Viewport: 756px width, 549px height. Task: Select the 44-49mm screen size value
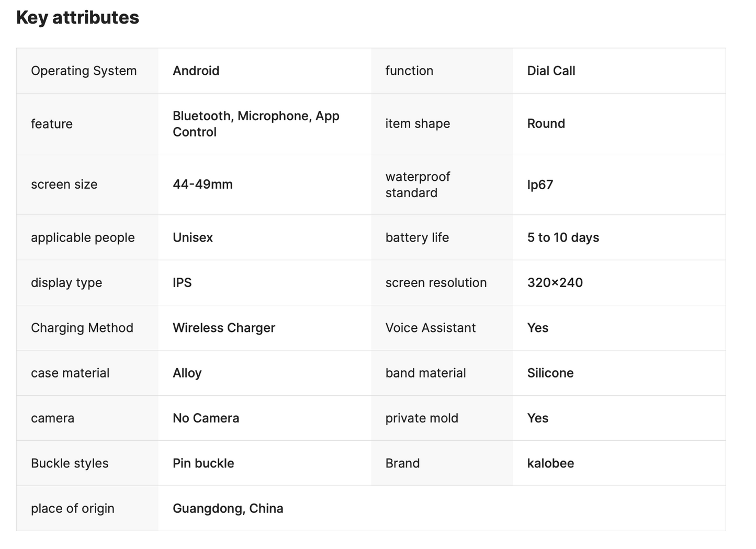(x=202, y=185)
